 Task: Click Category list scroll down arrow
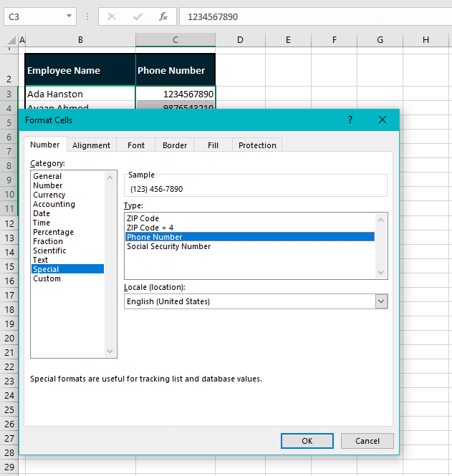click(x=110, y=351)
